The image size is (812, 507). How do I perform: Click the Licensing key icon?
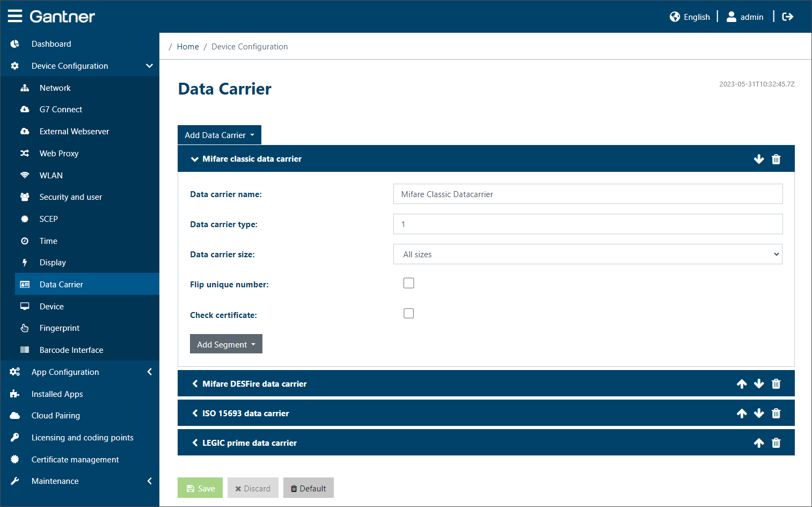[x=15, y=437]
